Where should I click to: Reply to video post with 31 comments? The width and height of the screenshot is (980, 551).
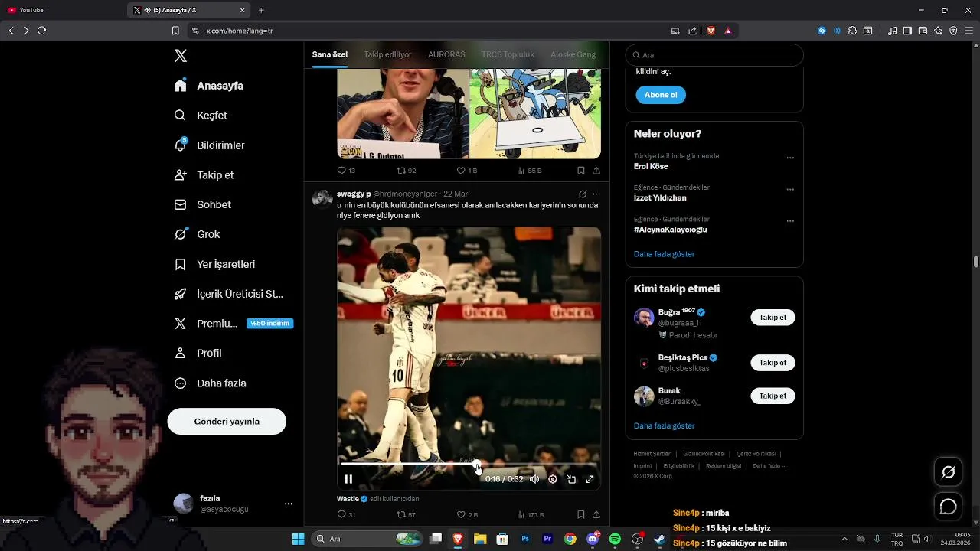[x=346, y=515]
